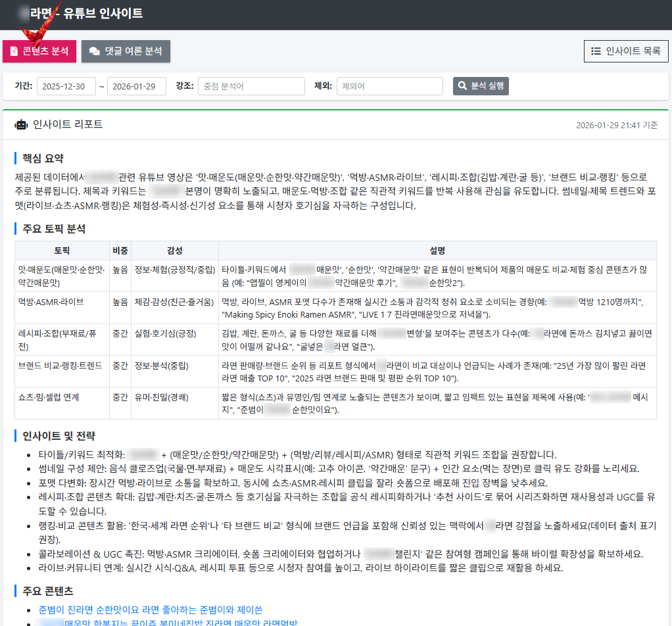Click the list icon on 인사이트 목록
This screenshot has width=672, height=626.
(x=596, y=51)
